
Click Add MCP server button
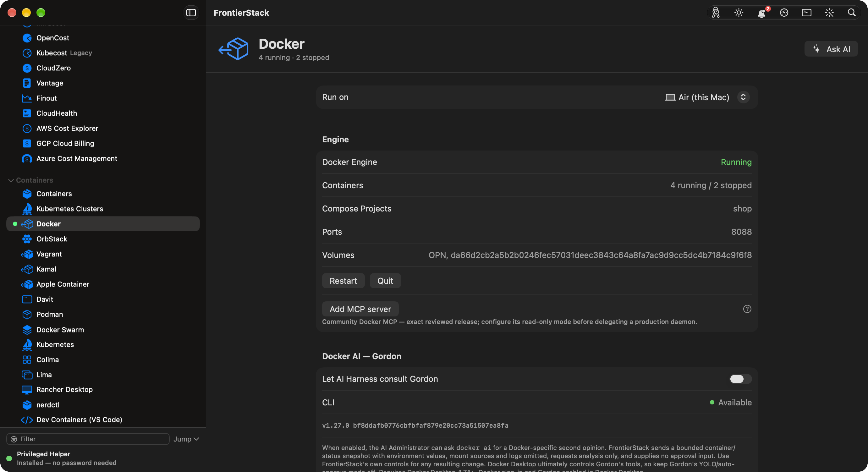point(360,309)
